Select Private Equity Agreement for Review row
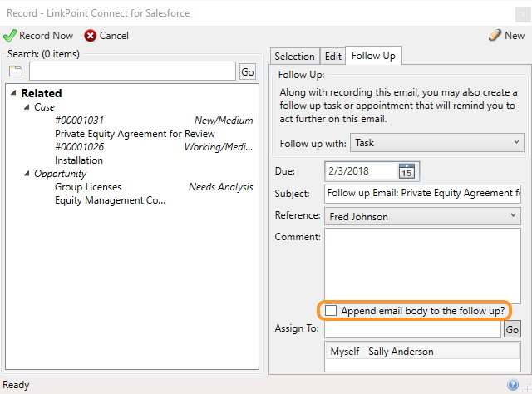532x394 pixels. click(135, 134)
